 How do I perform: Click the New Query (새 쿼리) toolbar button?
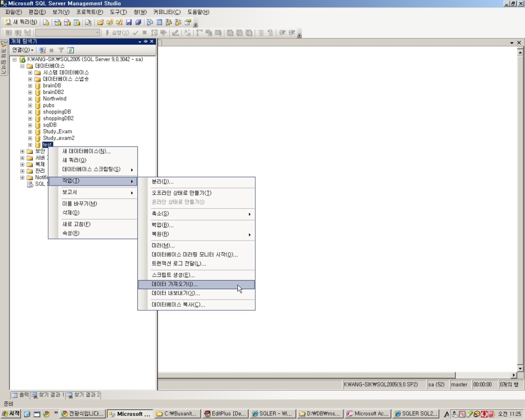[x=21, y=22]
